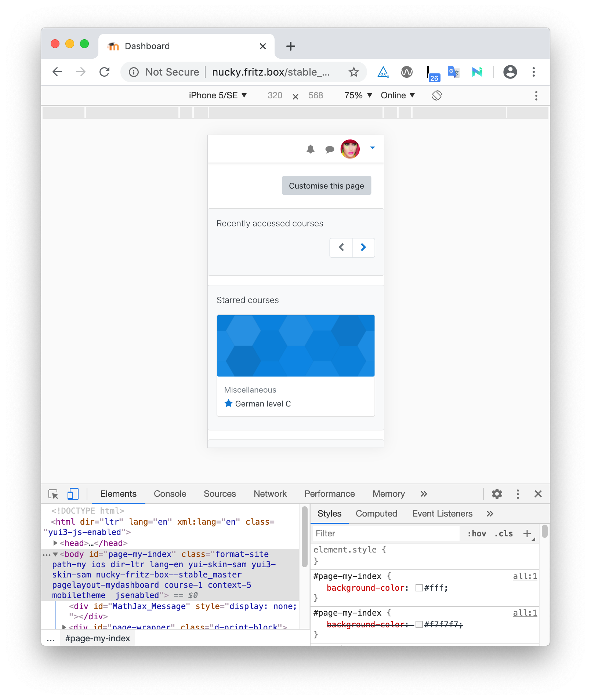
Task: Go back to previous page
Action: (57, 72)
